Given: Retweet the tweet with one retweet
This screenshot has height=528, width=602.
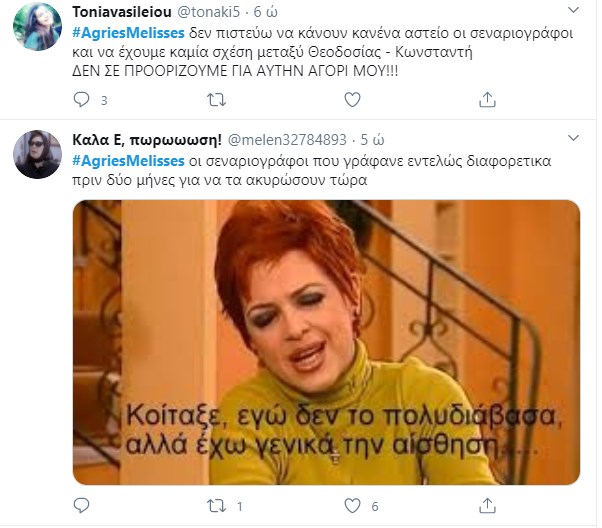Looking at the screenshot, I should point(217,506).
